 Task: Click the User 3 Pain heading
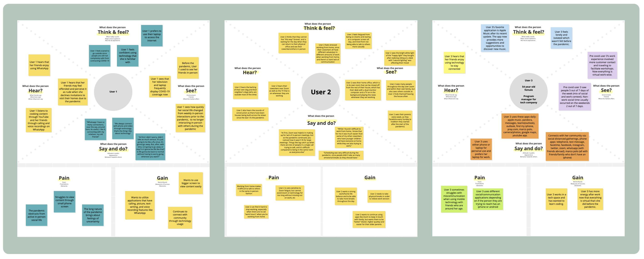click(479, 178)
